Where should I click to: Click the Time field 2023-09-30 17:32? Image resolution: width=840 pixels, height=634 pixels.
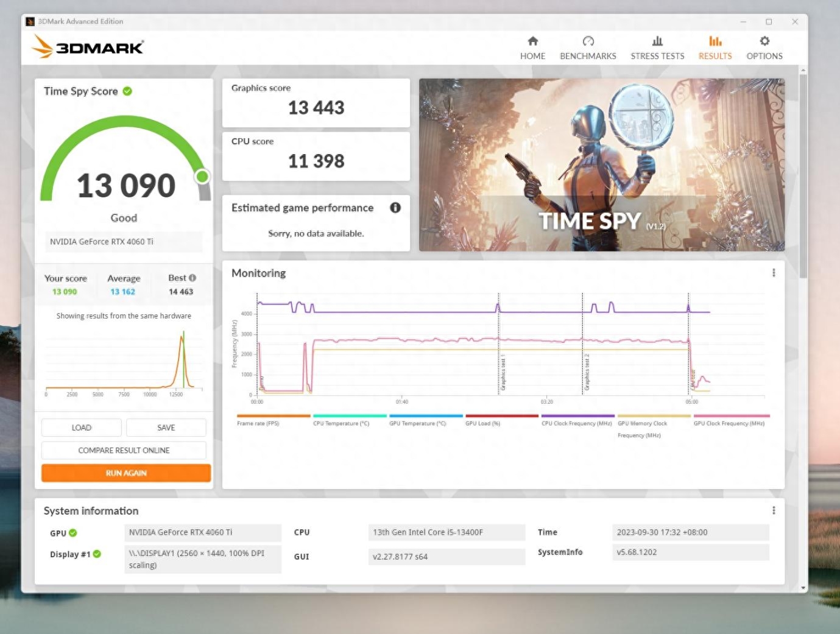pyautogui.click(x=691, y=532)
